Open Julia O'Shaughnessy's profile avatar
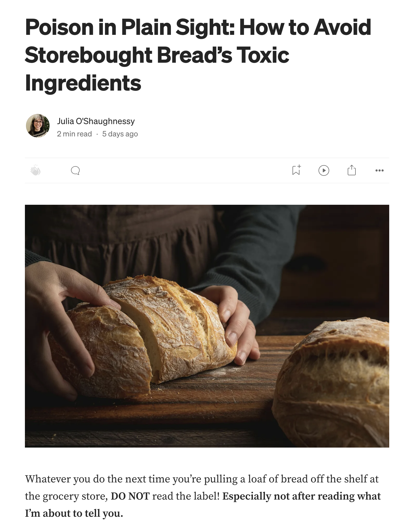416x532 pixels. click(38, 126)
